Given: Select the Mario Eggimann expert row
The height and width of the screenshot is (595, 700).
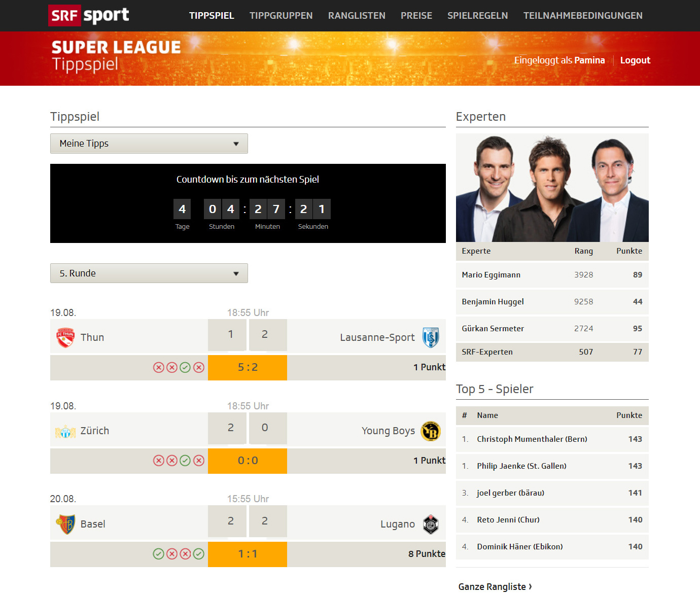Looking at the screenshot, I should (552, 275).
